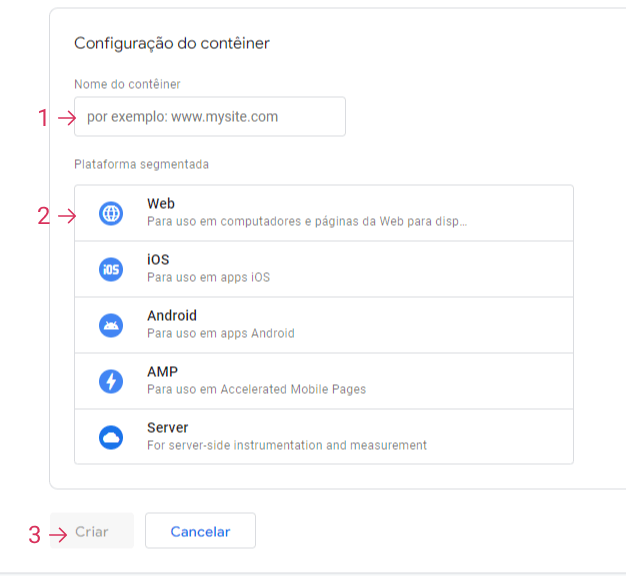
Task: Pick the Server platform label
Action: [x=168, y=428]
